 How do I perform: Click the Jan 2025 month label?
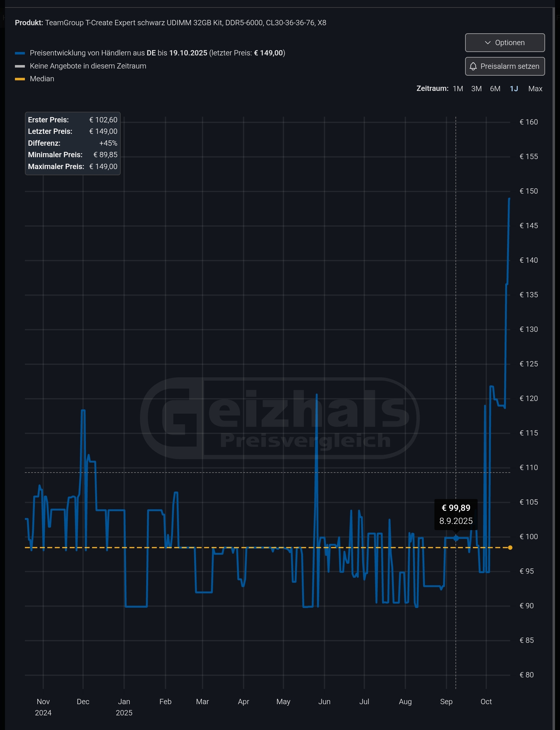(124, 707)
